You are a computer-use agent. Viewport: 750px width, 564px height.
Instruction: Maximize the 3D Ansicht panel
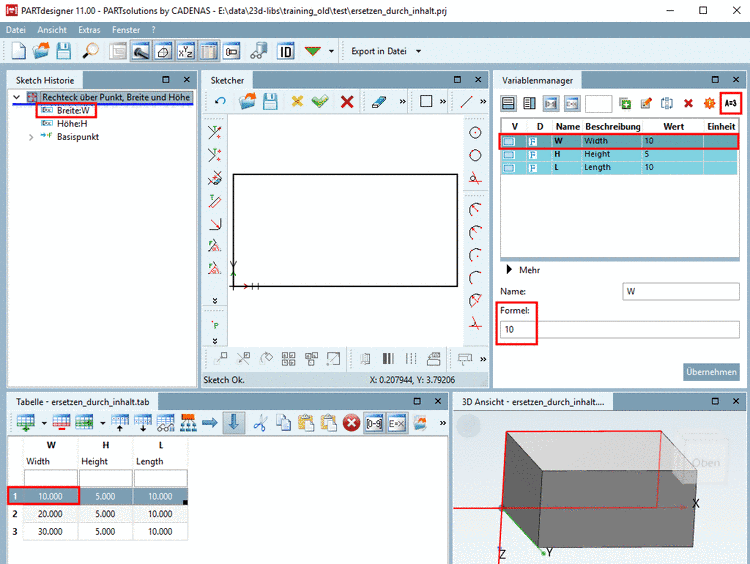click(715, 401)
